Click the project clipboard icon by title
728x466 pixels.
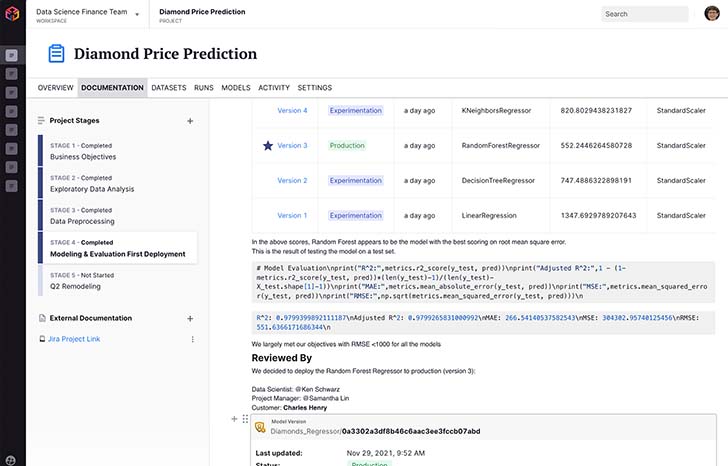pyautogui.click(x=56, y=53)
